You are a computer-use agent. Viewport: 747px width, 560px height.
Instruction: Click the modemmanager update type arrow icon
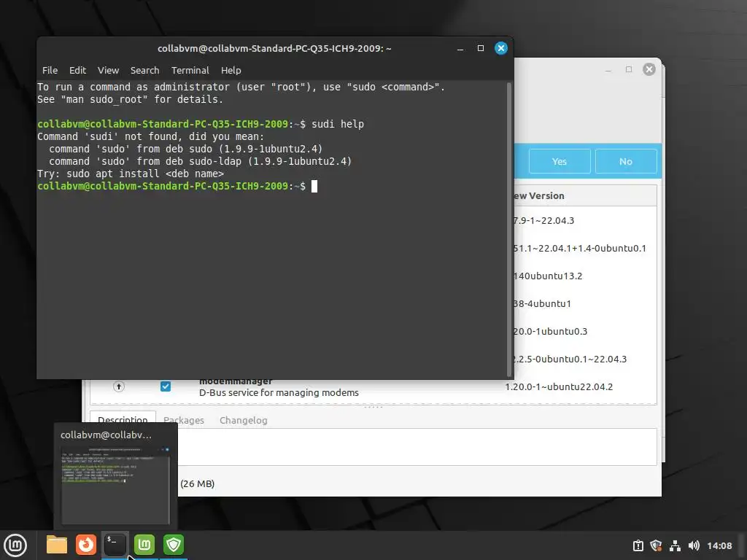pyautogui.click(x=119, y=386)
